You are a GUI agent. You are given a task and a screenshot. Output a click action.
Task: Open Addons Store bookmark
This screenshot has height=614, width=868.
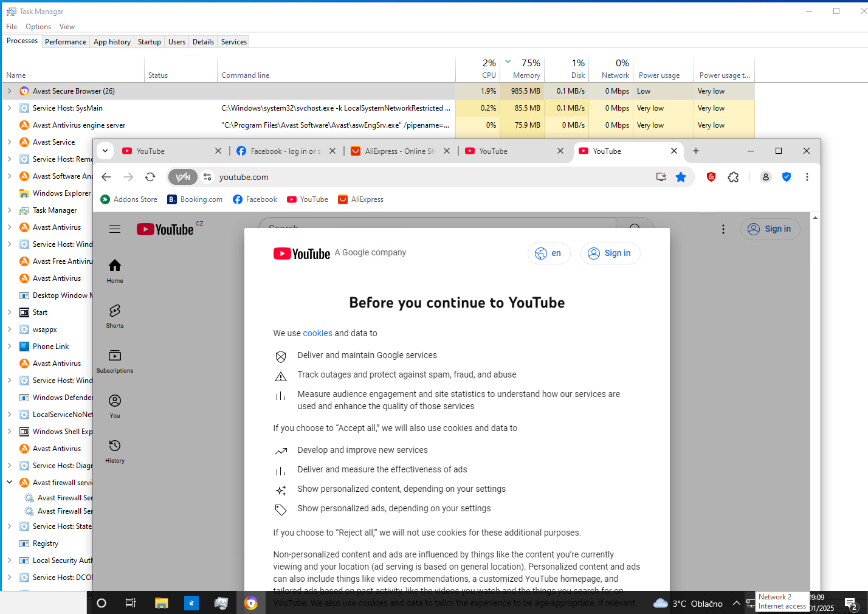click(x=129, y=199)
